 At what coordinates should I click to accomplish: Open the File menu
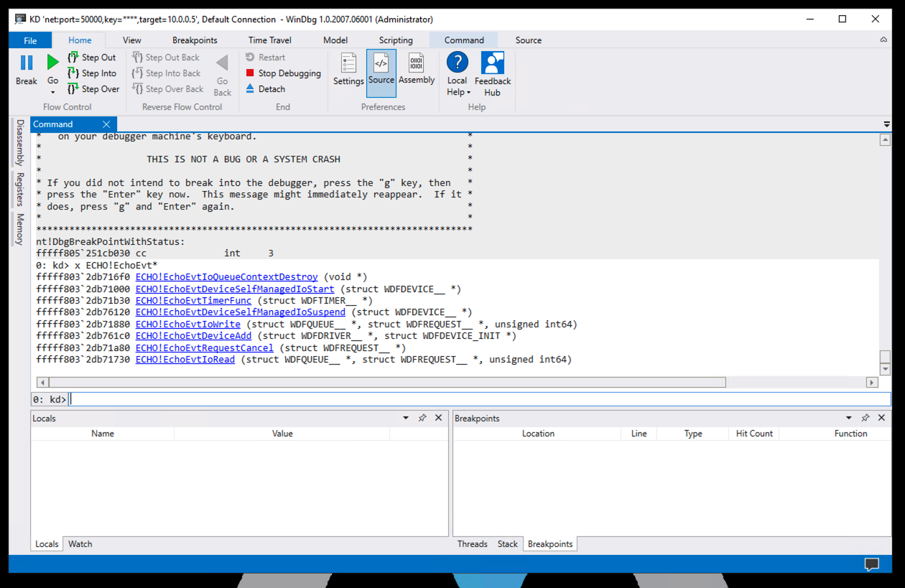point(30,40)
